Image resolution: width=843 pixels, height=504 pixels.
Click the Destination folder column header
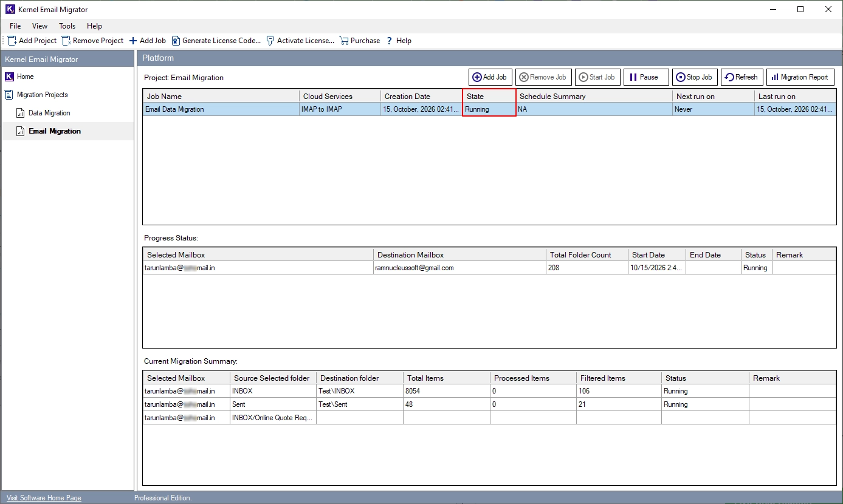point(360,378)
